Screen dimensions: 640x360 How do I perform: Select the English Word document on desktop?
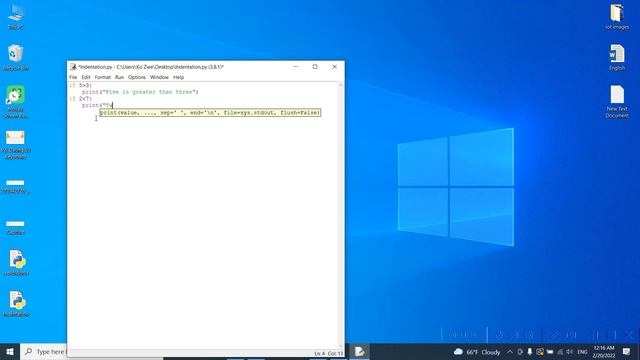click(617, 58)
